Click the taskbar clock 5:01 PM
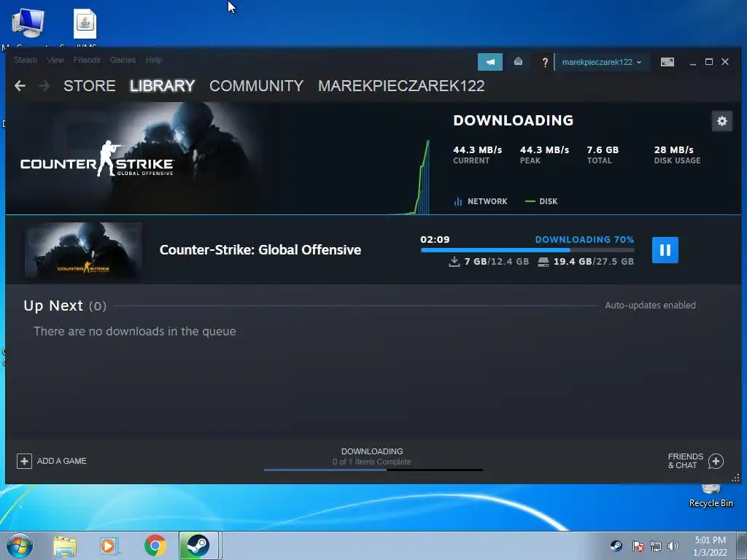The width and height of the screenshot is (747, 560). coord(710,546)
